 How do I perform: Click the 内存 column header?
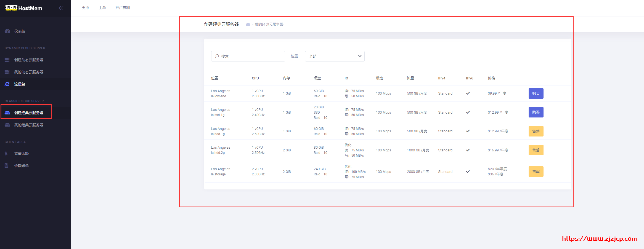click(x=287, y=78)
